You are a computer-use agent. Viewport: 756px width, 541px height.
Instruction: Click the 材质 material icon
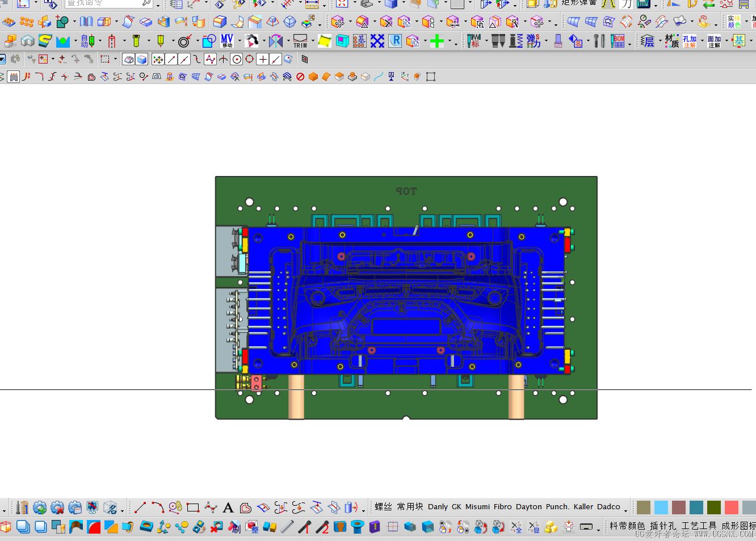672,41
